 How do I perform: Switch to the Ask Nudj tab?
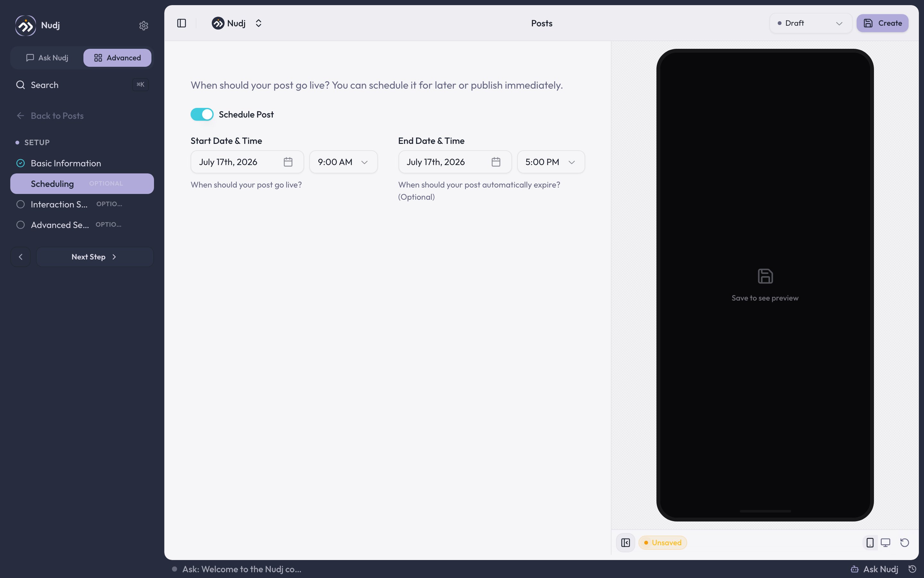click(47, 58)
